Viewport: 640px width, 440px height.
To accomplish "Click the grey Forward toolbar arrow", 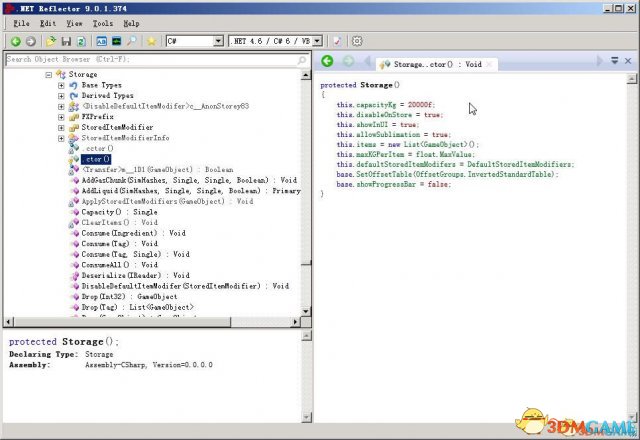I will pos(31,41).
